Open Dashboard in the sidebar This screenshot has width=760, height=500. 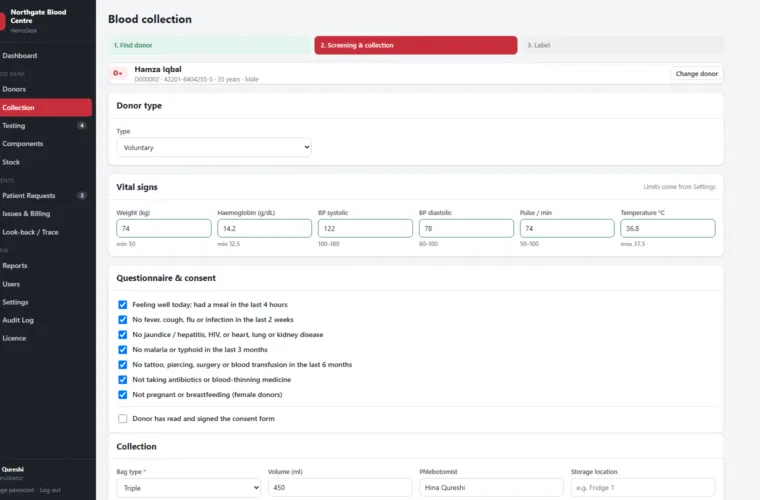(x=46, y=56)
